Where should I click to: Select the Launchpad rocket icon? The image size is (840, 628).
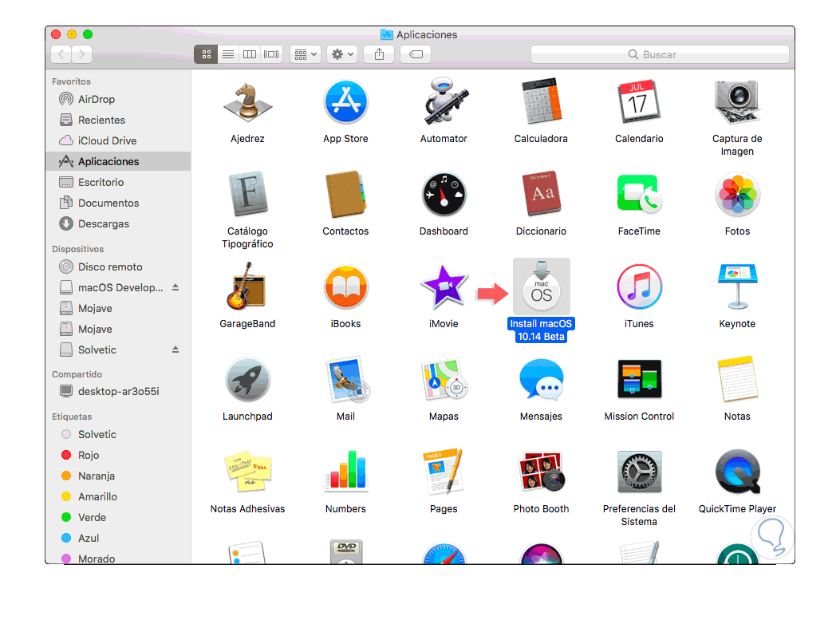pos(247,379)
